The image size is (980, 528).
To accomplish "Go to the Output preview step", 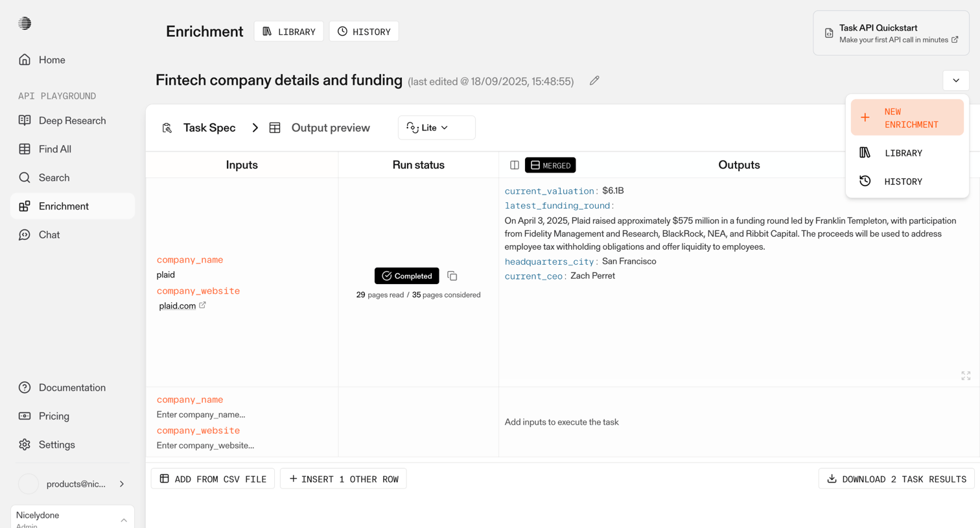I will [x=331, y=128].
